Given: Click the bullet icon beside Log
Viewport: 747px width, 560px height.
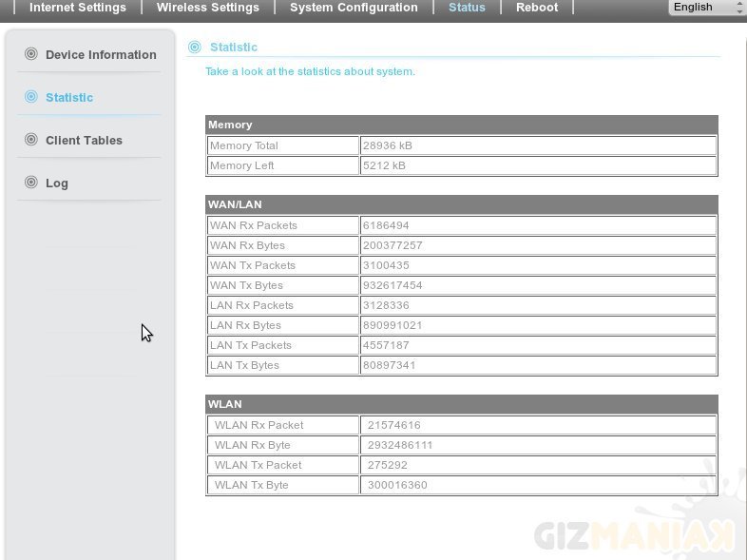Looking at the screenshot, I should (x=31, y=183).
